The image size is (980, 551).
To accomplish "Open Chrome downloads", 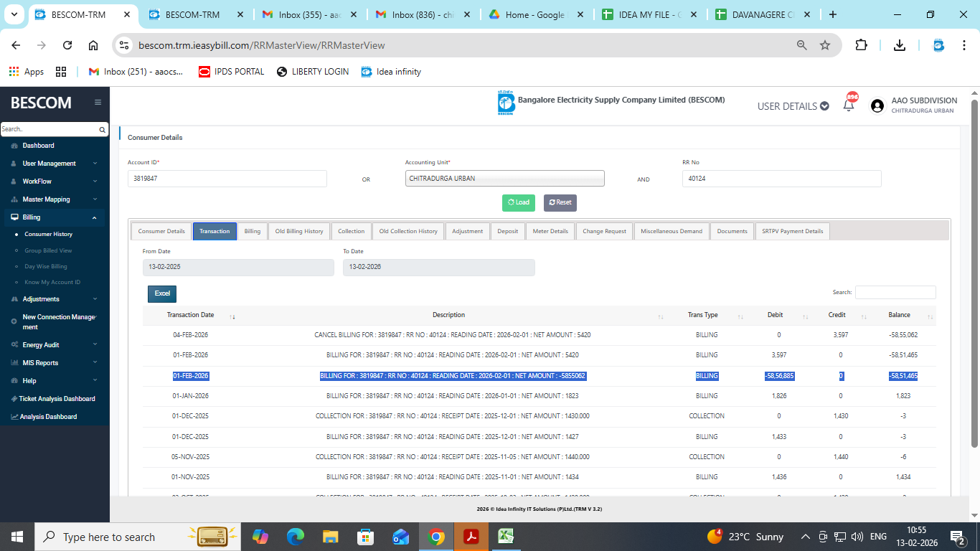I will [900, 45].
